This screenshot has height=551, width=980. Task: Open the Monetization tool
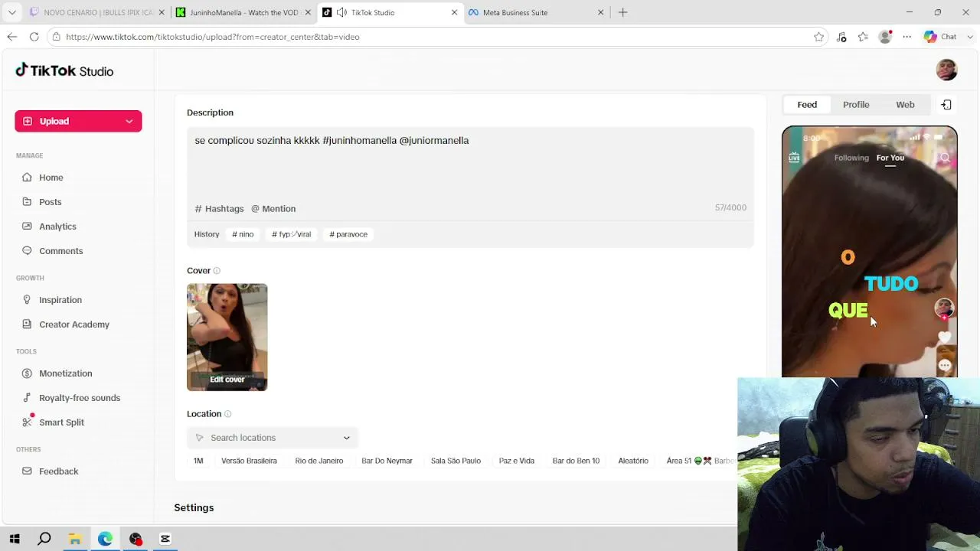click(x=66, y=373)
